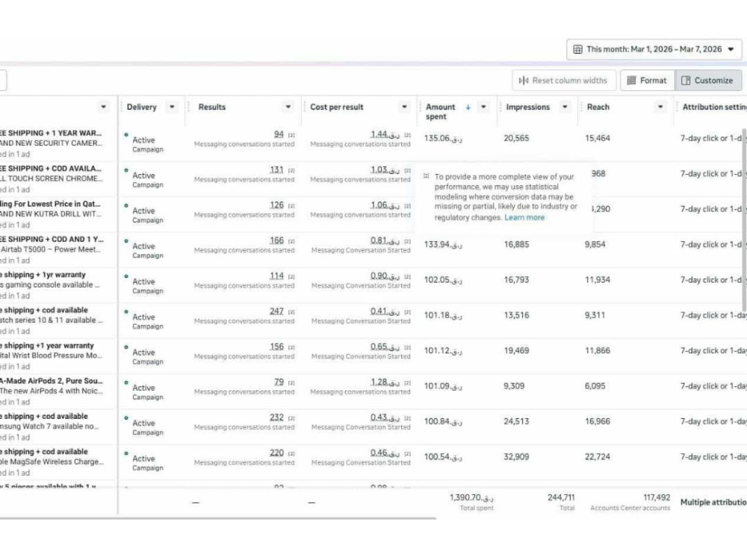Click the Amount spent value 135.06
This screenshot has width=747, height=560.
(443, 138)
